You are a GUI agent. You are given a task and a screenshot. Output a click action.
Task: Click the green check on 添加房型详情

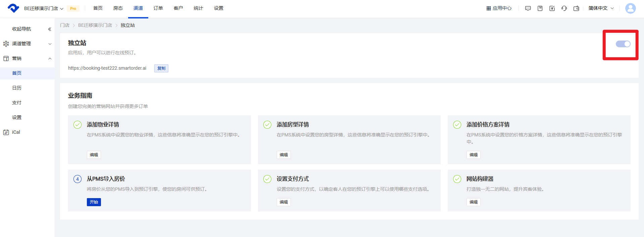click(267, 125)
